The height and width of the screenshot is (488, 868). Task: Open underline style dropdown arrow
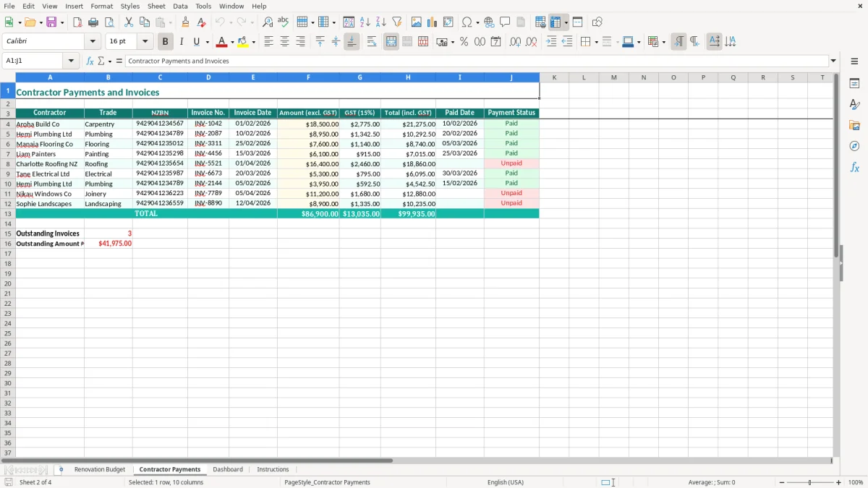click(207, 42)
